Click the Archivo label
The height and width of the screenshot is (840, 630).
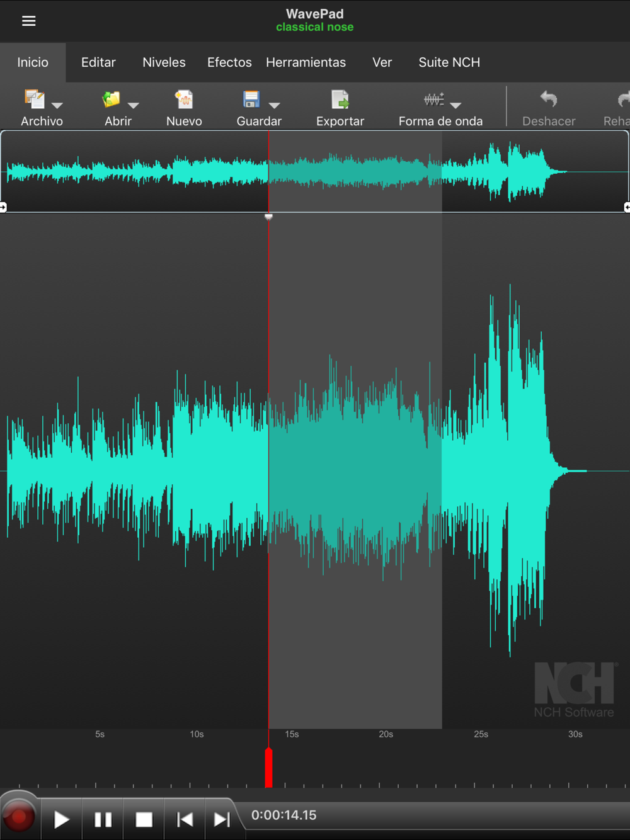click(42, 121)
